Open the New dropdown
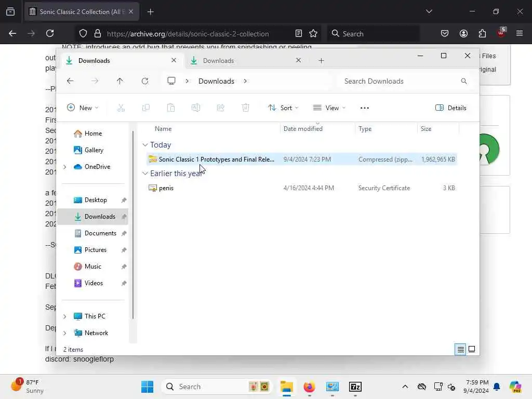Image resolution: width=532 pixels, height=399 pixels. pos(83,108)
